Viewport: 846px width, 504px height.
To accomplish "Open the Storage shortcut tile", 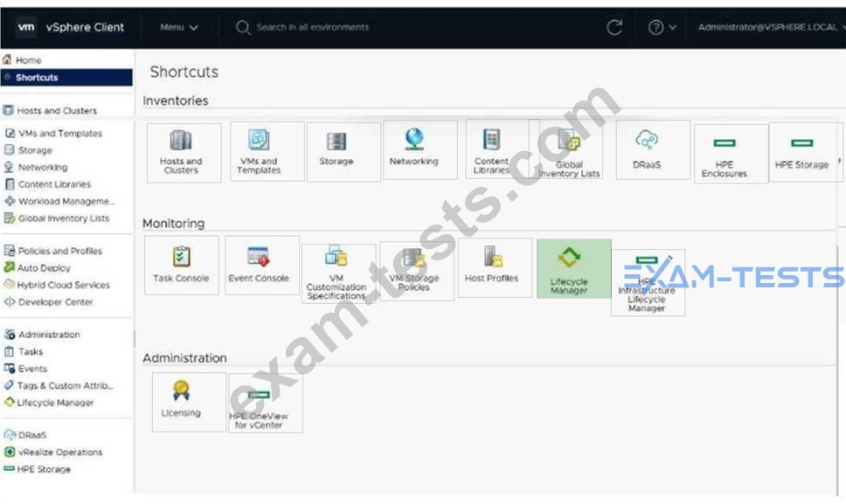I will (x=343, y=152).
